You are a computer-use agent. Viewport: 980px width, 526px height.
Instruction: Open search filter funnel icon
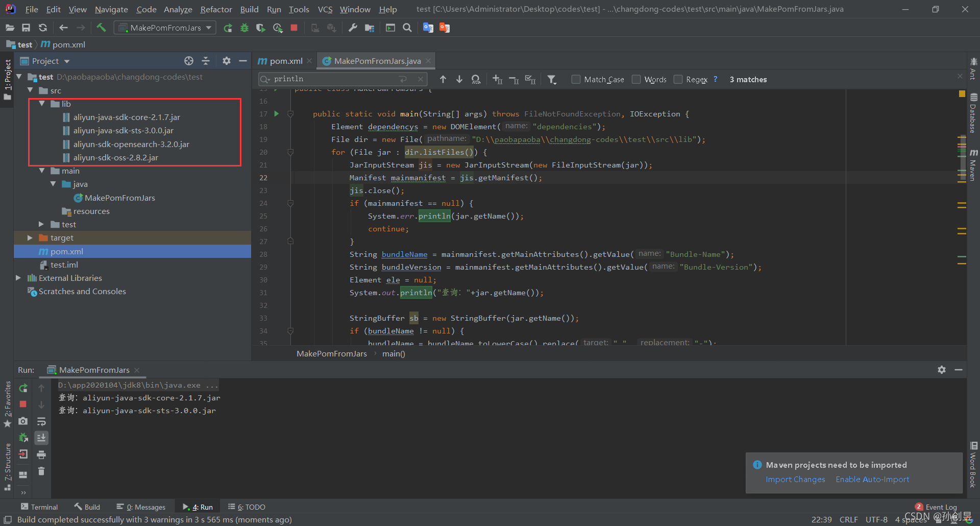[x=552, y=79]
